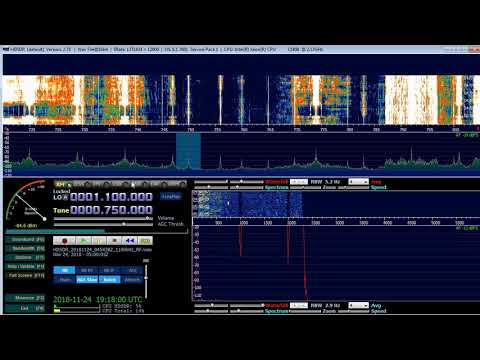Screen dimensions: 480x360
Task: Pause the RF file playback
Action: pyautogui.click(x=99, y=240)
